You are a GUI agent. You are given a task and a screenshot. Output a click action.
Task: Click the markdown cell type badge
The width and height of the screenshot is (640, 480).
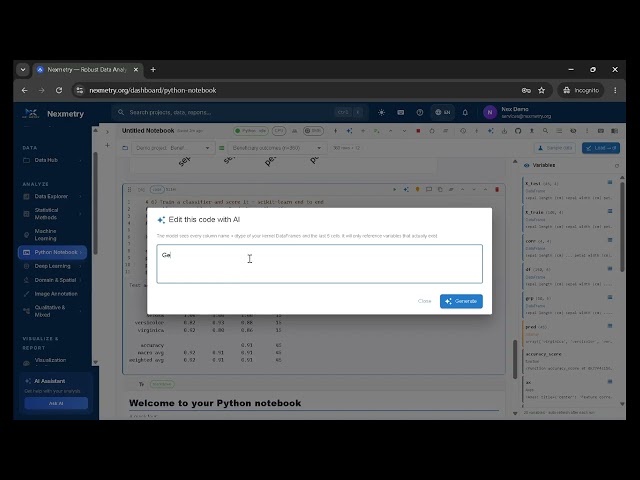(162, 384)
